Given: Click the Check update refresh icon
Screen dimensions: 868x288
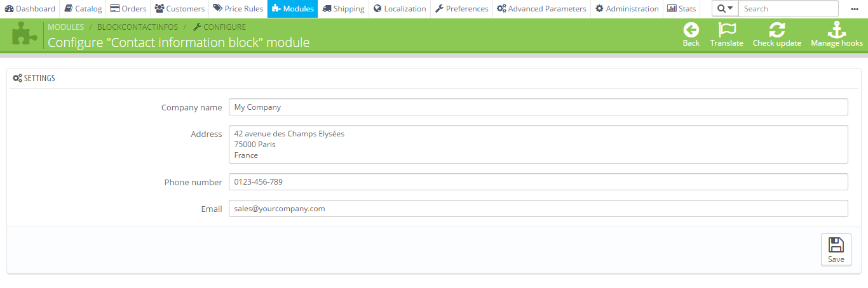Looking at the screenshot, I should click(776, 30).
